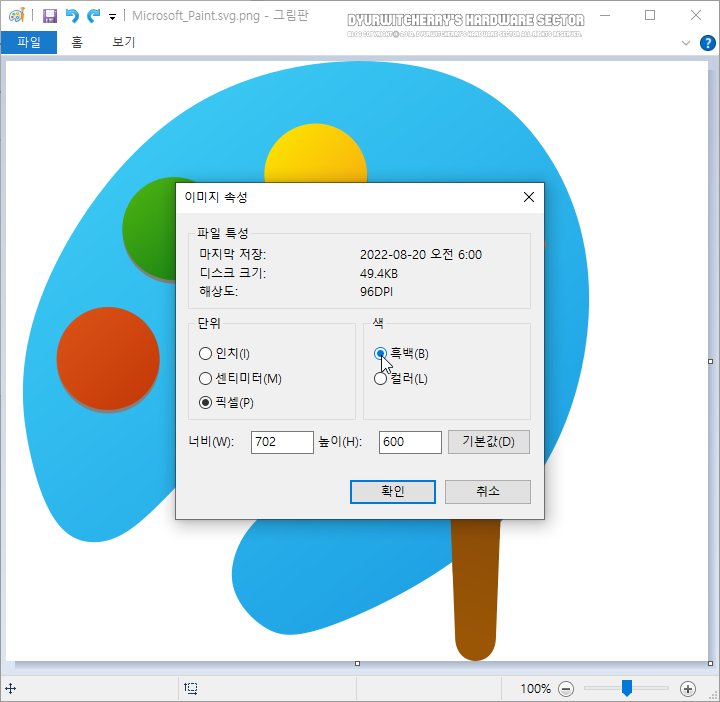Switch to the 보기 ribbon tab
Image resolution: width=720 pixels, height=702 pixels.
123,42
